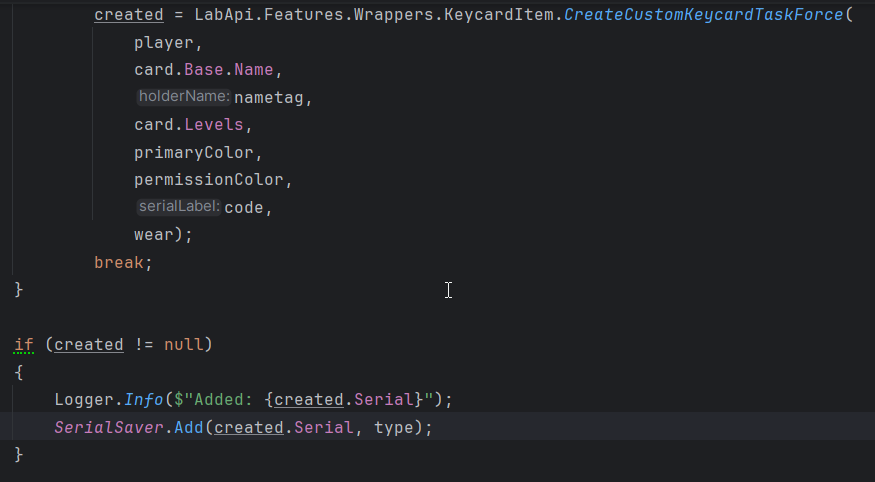Click the 'wear' argument
The width and height of the screenshot is (875, 482).
(153, 234)
